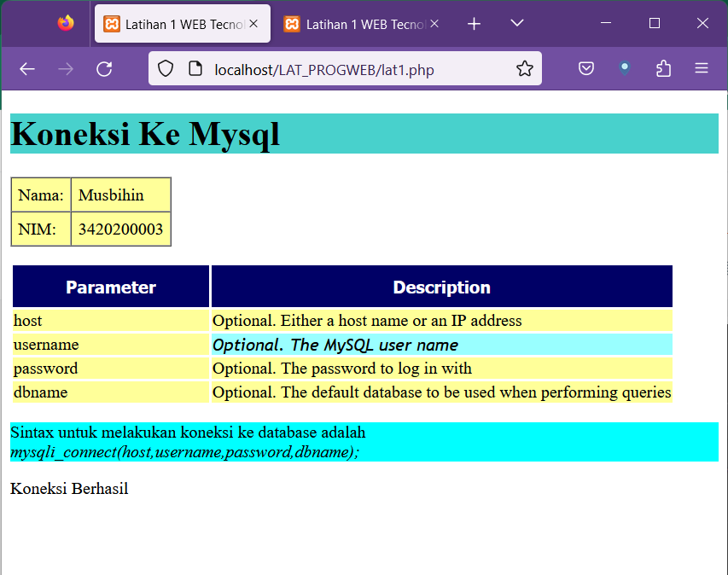Screen dimensions: 728x575
Task: Click the host parameter cell
Action: 111,321
